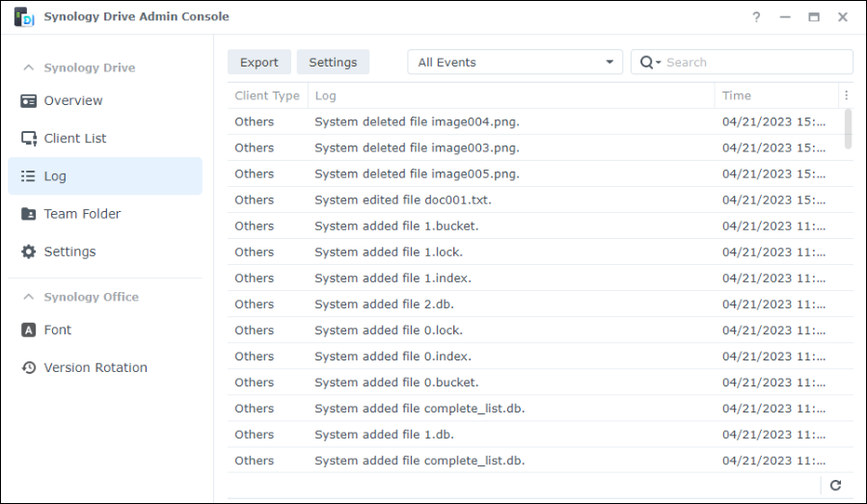
Task: Select the added file 0.index entry
Action: pos(540,356)
